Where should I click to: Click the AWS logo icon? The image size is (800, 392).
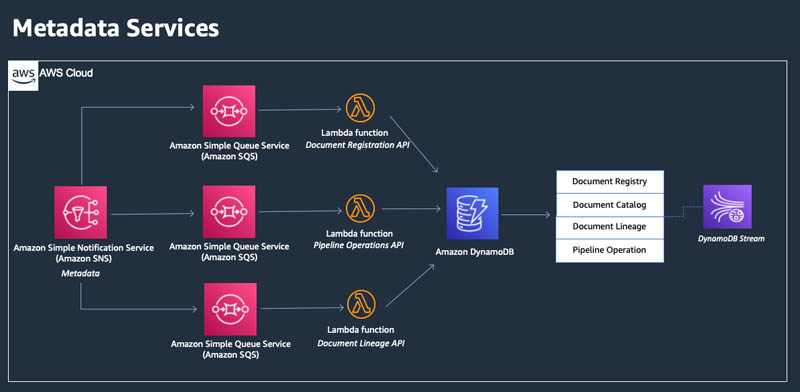[23, 76]
